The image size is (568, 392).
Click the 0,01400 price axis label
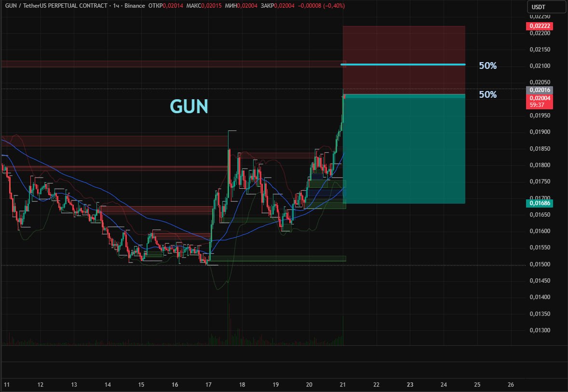(540, 297)
